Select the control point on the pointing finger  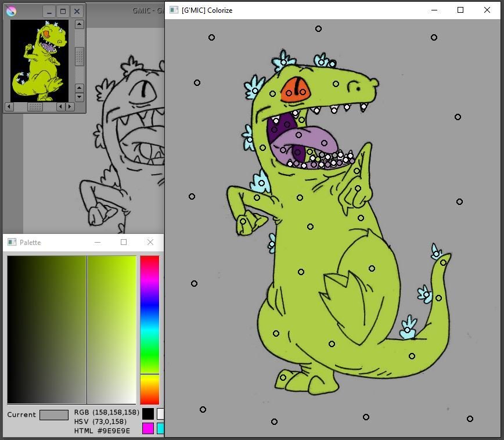[357, 171]
